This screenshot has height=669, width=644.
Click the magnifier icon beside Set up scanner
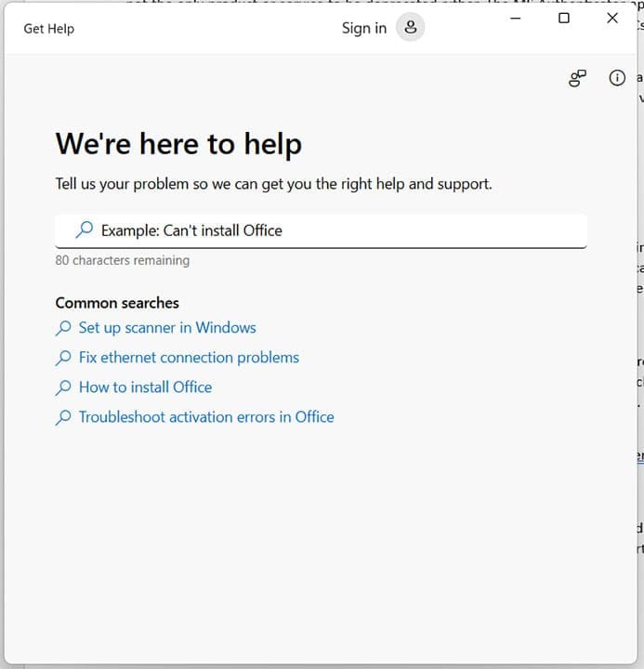click(x=63, y=328)
